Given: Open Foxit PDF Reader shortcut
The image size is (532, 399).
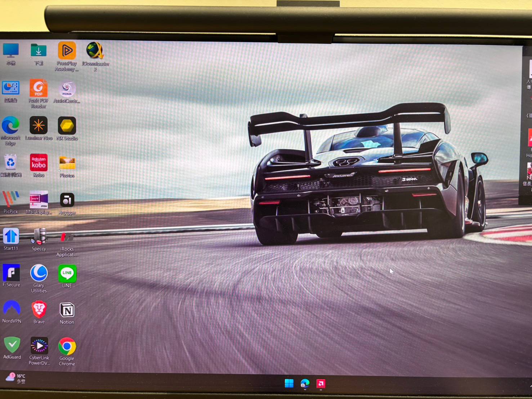Looking at the screenshot, I should pos(39,89).
